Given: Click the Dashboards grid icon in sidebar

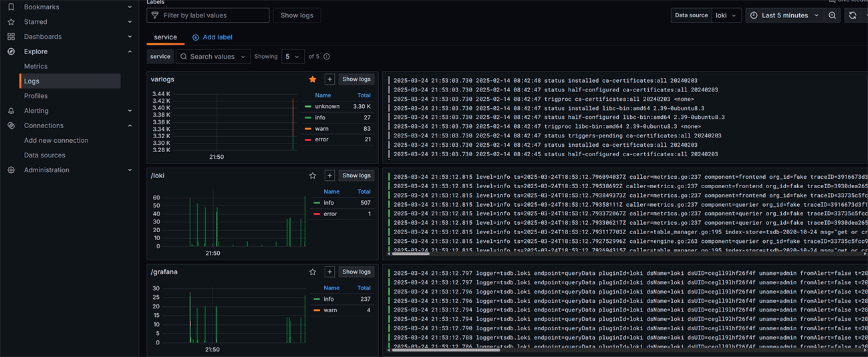Looking at the screenshot, I should click(11, 37).
